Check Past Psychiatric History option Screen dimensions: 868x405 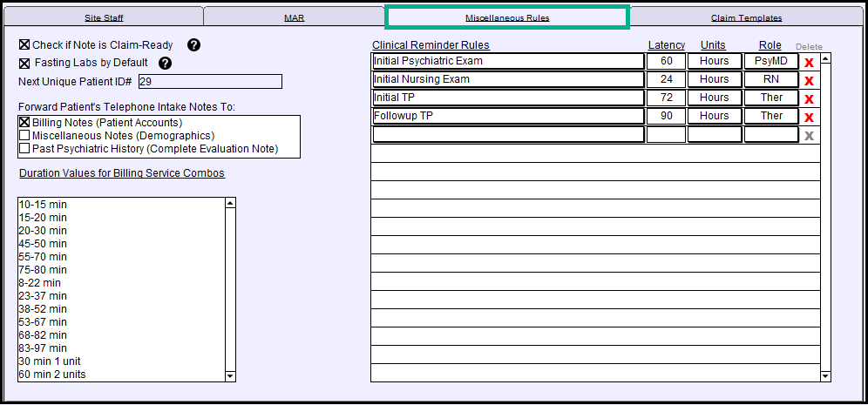[x=24, y=149]
